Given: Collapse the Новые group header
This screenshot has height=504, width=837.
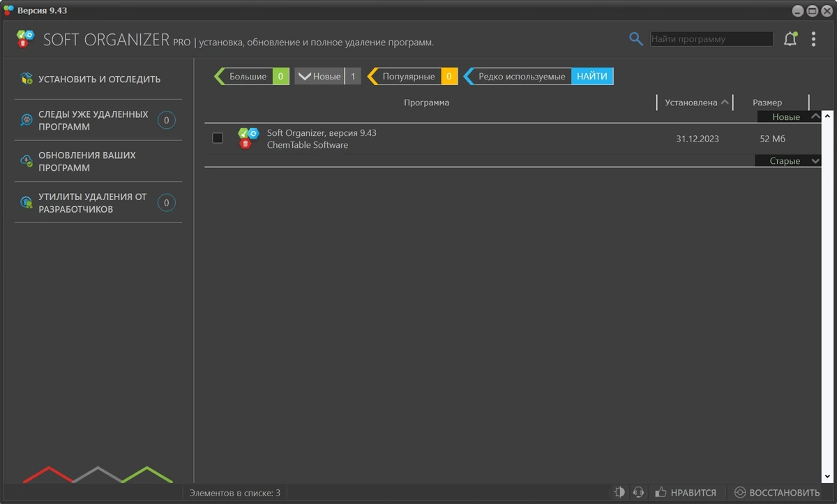Looking at the screenshot, I should click(x=790, y=117).
